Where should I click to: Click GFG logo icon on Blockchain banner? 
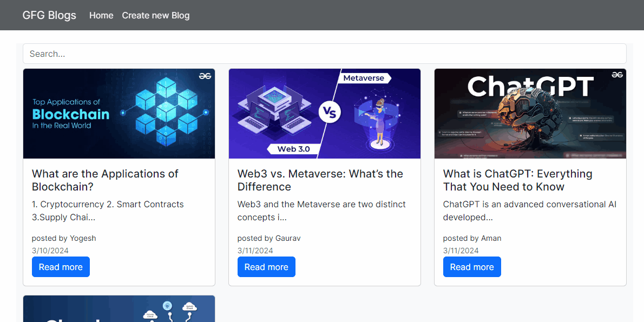click(x=205, y=76)
